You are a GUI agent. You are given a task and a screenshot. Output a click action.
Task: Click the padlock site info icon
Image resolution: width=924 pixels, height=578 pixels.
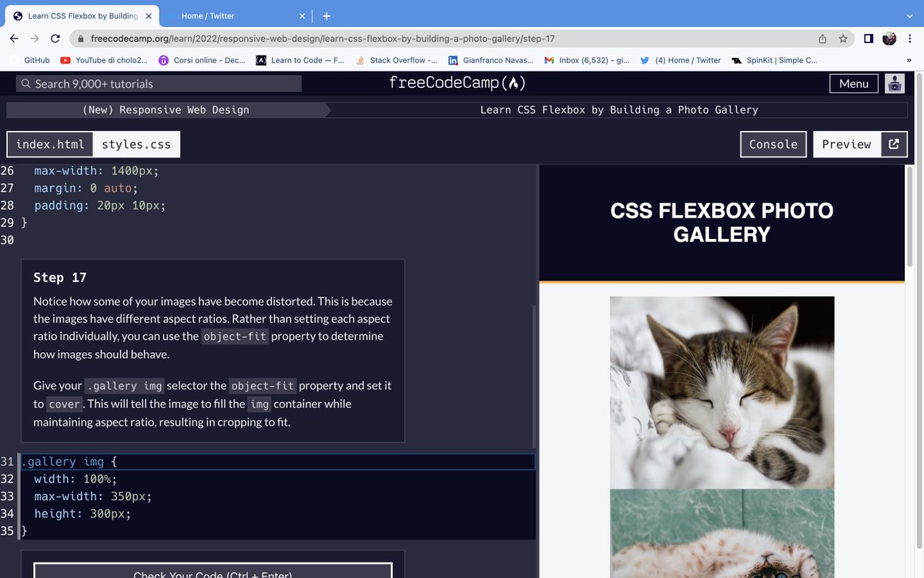coord(79,39)
